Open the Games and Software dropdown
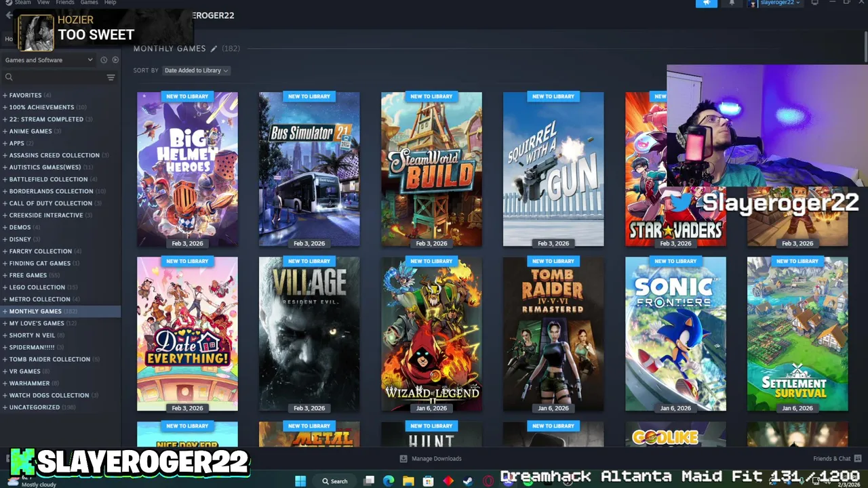 49,60
